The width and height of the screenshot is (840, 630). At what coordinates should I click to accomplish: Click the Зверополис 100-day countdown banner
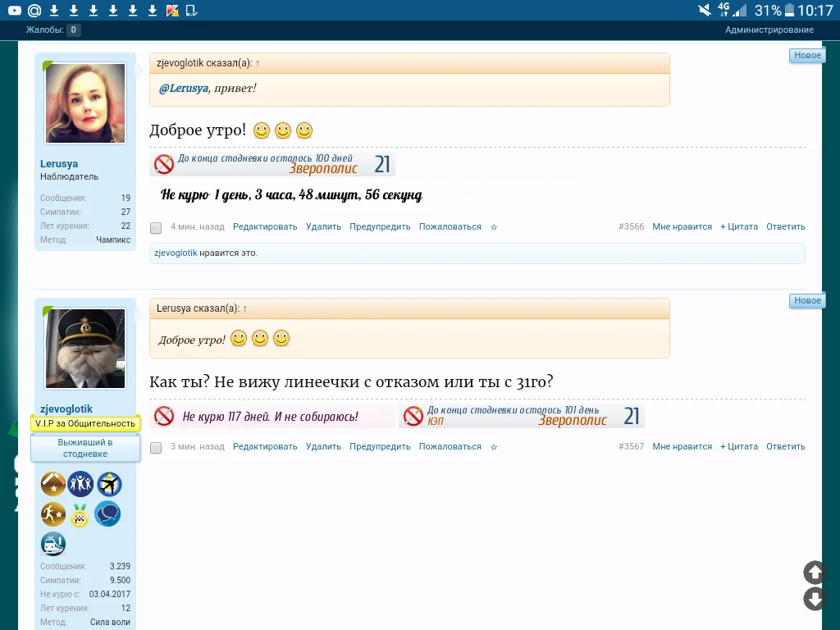click(x=273, y=163)
